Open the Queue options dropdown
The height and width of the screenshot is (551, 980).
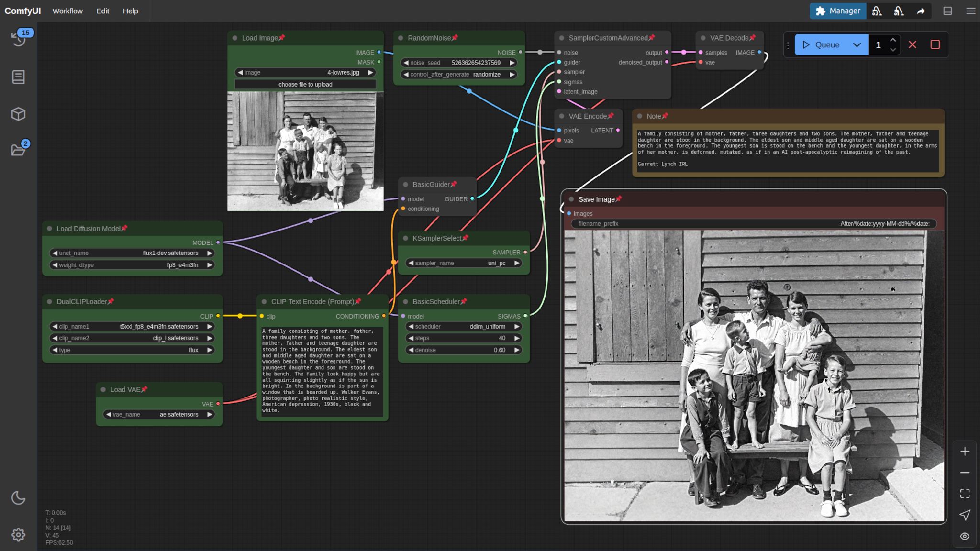click(857, 44)
